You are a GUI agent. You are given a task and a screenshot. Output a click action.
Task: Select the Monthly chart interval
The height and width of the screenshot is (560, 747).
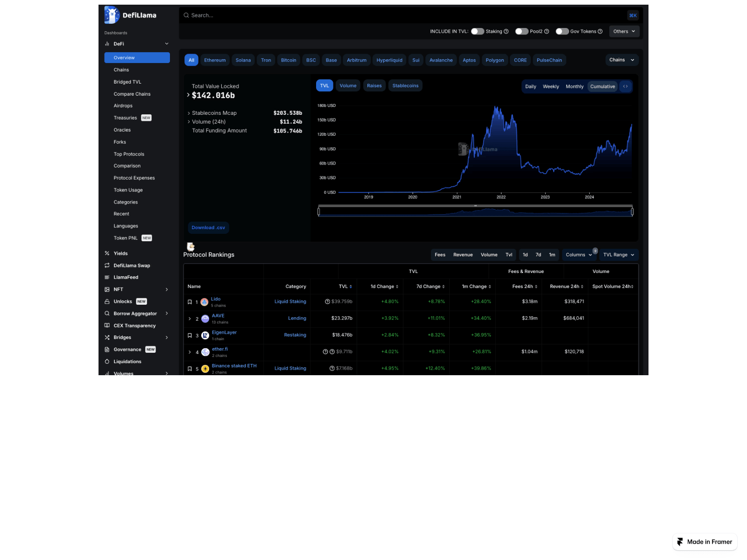coord(575,86)
